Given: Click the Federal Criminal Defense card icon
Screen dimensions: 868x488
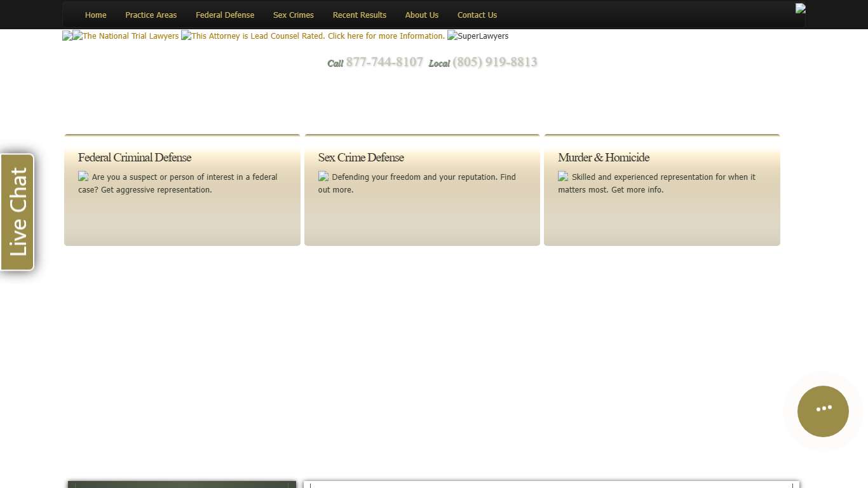Looking at the screenshot, I should (83, 177).
